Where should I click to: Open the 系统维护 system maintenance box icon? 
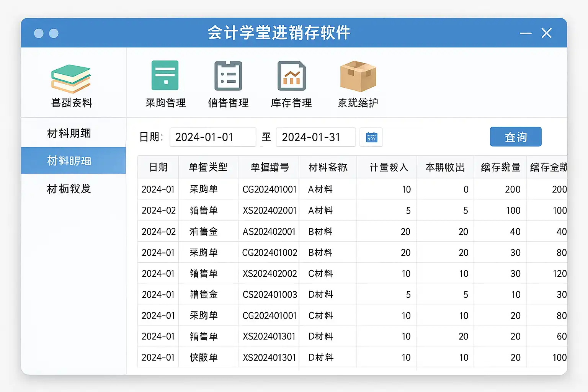pos(357,82)
